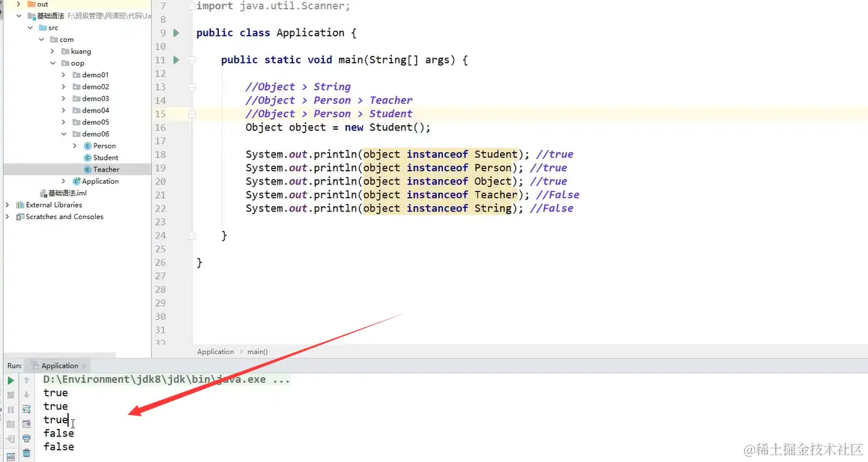Click the External Libraries icon

tap(20, 205)
